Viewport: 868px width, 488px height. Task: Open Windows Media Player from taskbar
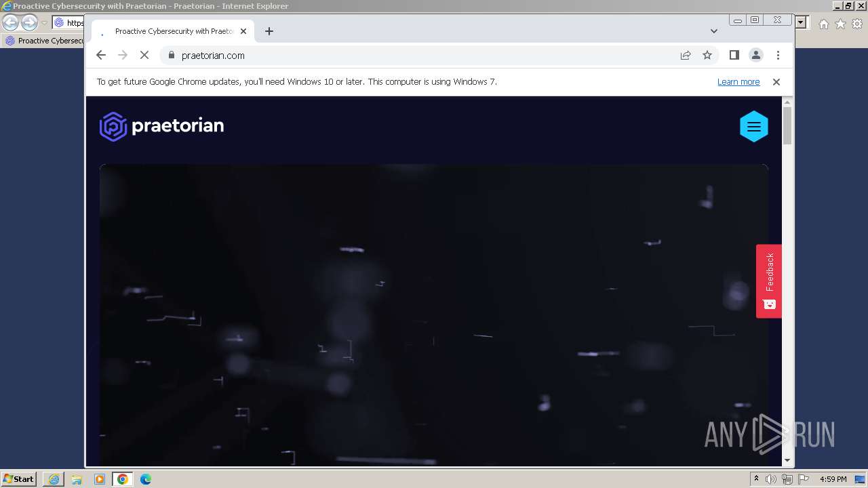(100, 479)
